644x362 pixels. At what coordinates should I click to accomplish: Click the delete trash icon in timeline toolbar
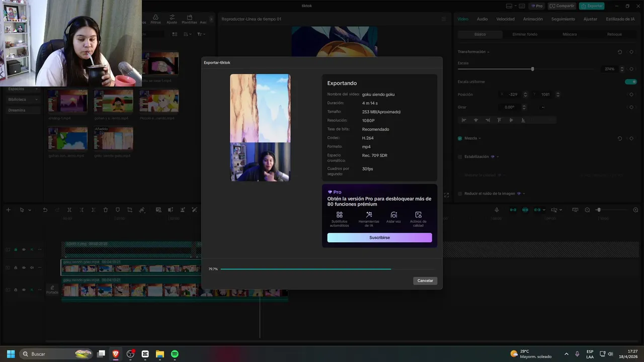point(106,210)
